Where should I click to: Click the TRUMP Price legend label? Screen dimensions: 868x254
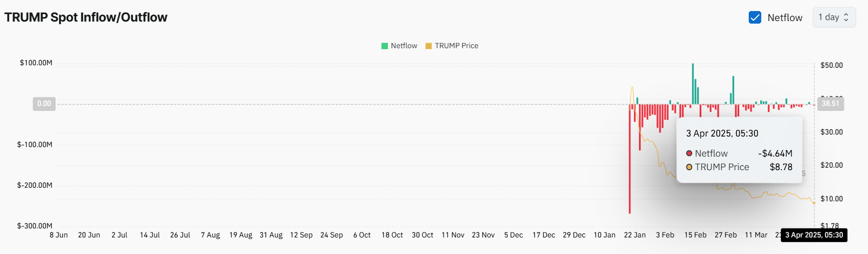[x=457, y=46]
